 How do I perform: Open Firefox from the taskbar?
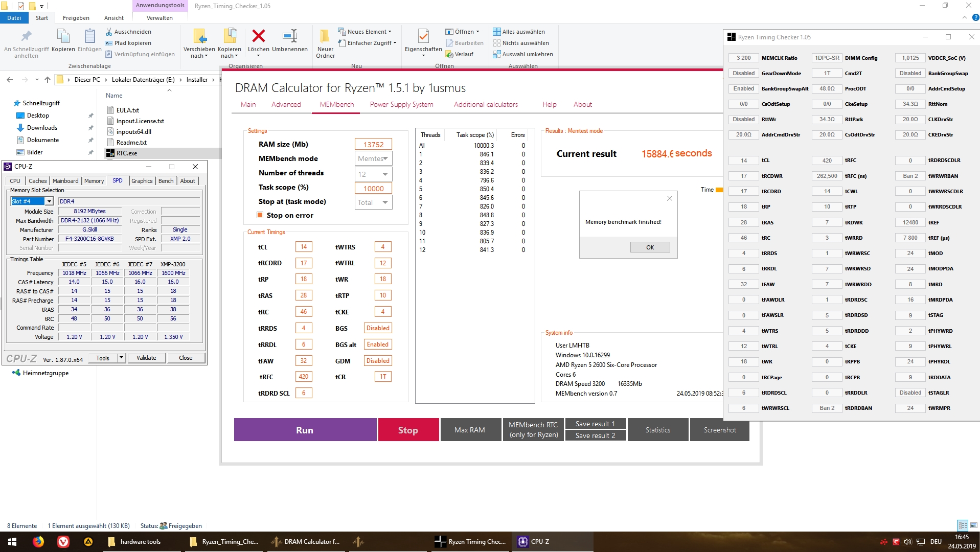[x=38, y=542]
